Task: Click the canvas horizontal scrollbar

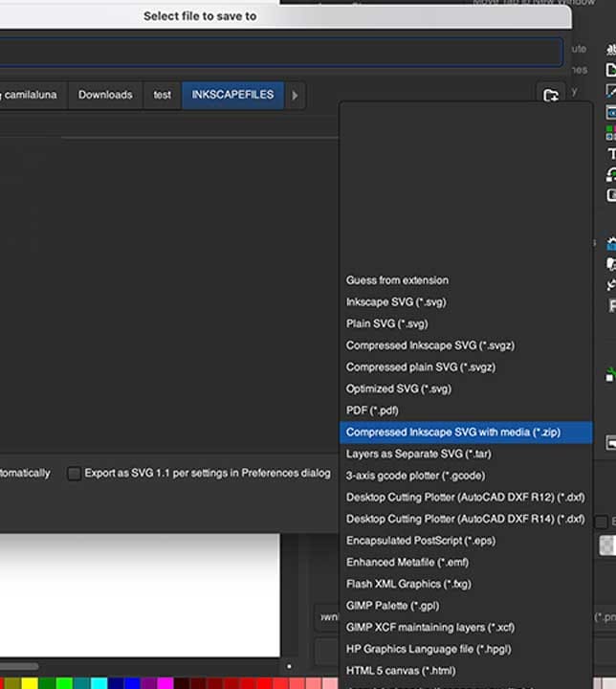Action: [19, 667]
